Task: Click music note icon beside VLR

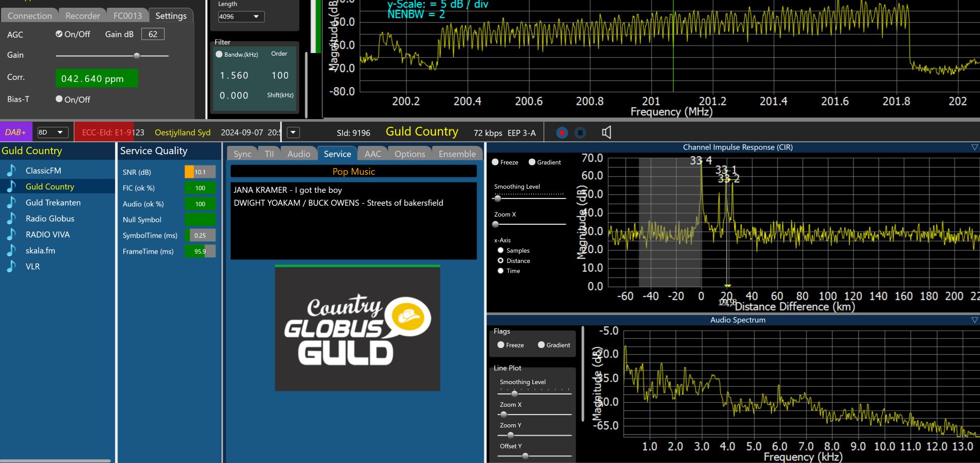Action: point(11,267)
